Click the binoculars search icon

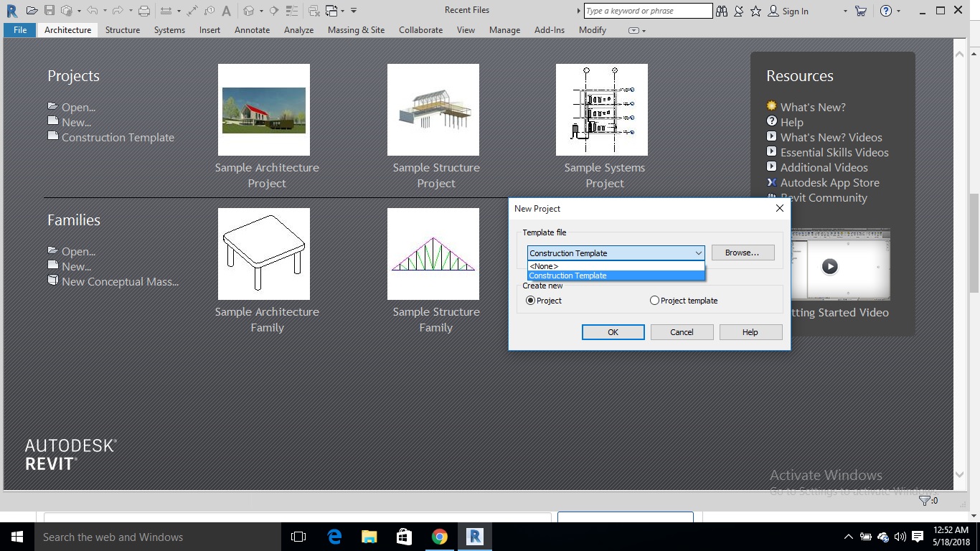coord(721,11)
